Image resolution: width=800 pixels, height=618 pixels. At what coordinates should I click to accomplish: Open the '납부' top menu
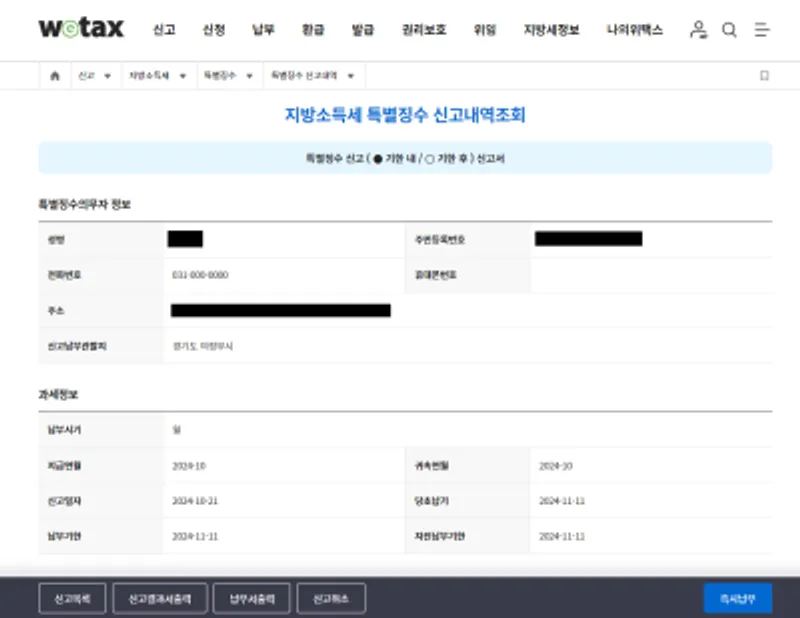click(263, 30)
